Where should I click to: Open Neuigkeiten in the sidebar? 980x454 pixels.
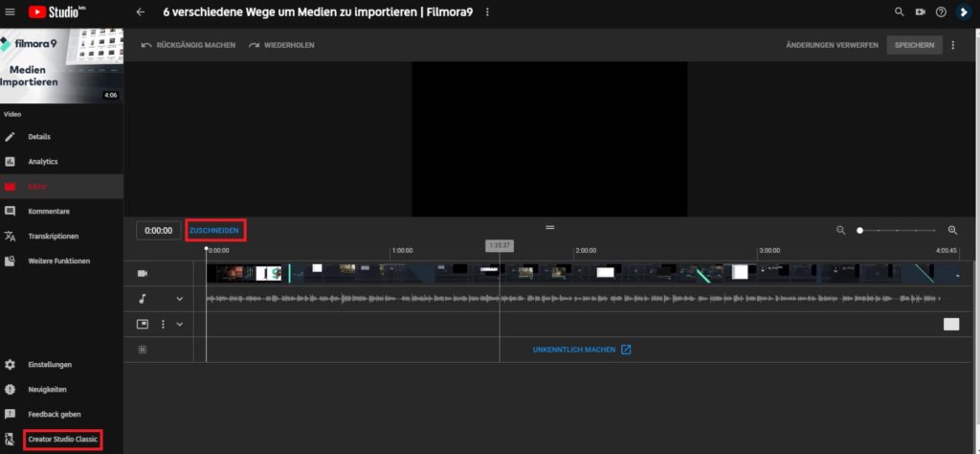61,390
